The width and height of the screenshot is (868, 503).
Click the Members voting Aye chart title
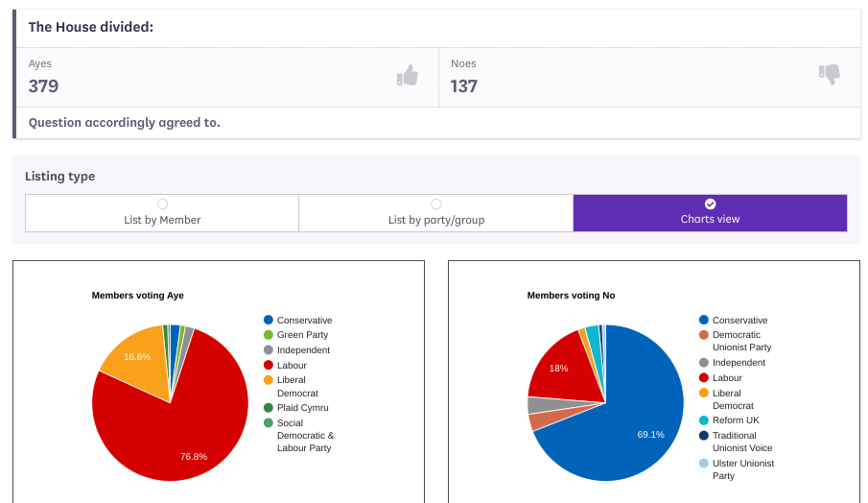tap(137, 296)
